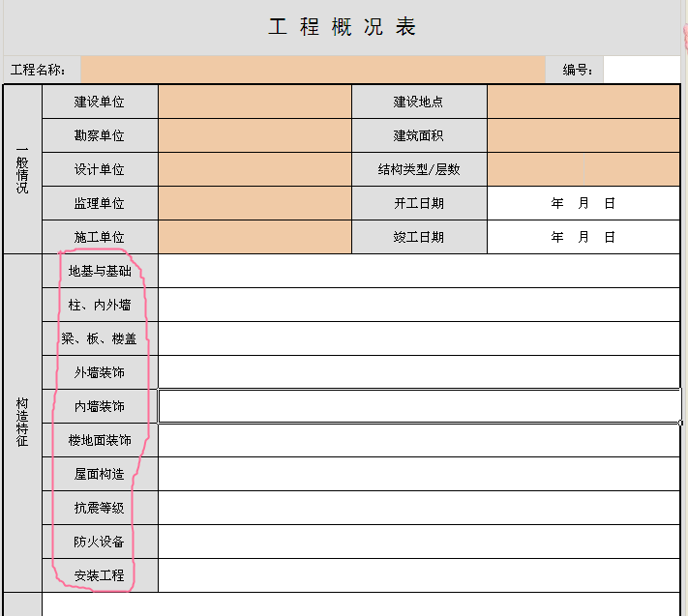Select the orange cell beside 勘察单位
This screenshot has width=688, height=616.
tap(254, 136)
